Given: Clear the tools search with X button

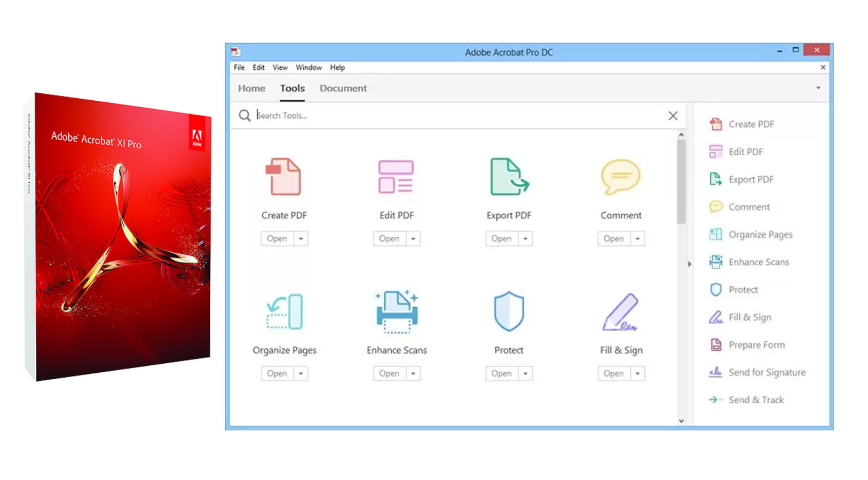Looking at the screenshot, I should click(x=673, y=116).
